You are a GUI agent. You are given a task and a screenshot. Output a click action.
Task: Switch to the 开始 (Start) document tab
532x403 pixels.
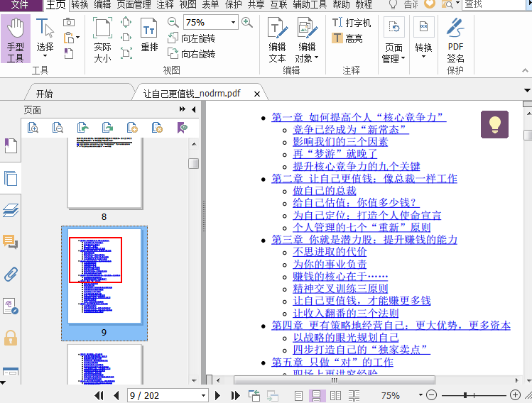tap(44, 94)
